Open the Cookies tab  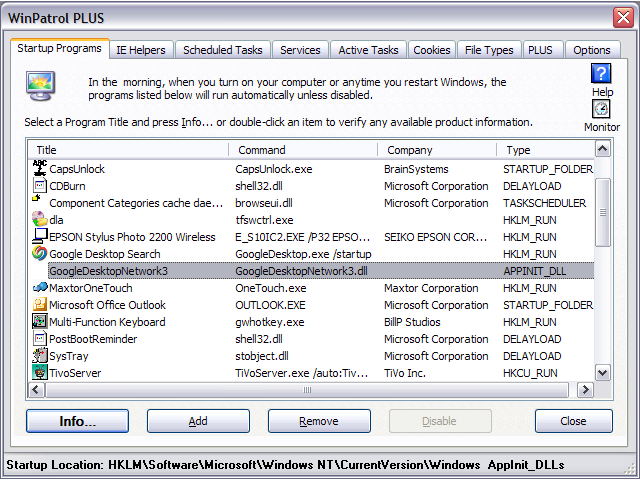pos(431,50)
